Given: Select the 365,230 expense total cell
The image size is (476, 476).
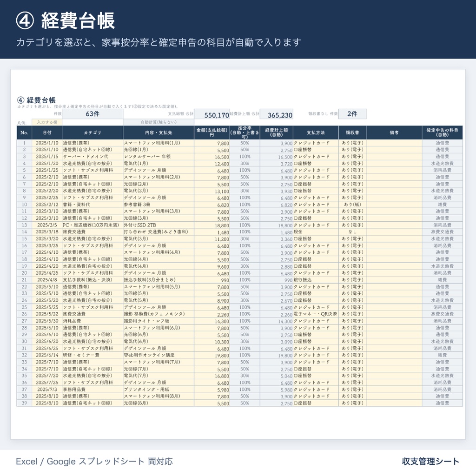Looking at the screenshot, I should 277,114.
